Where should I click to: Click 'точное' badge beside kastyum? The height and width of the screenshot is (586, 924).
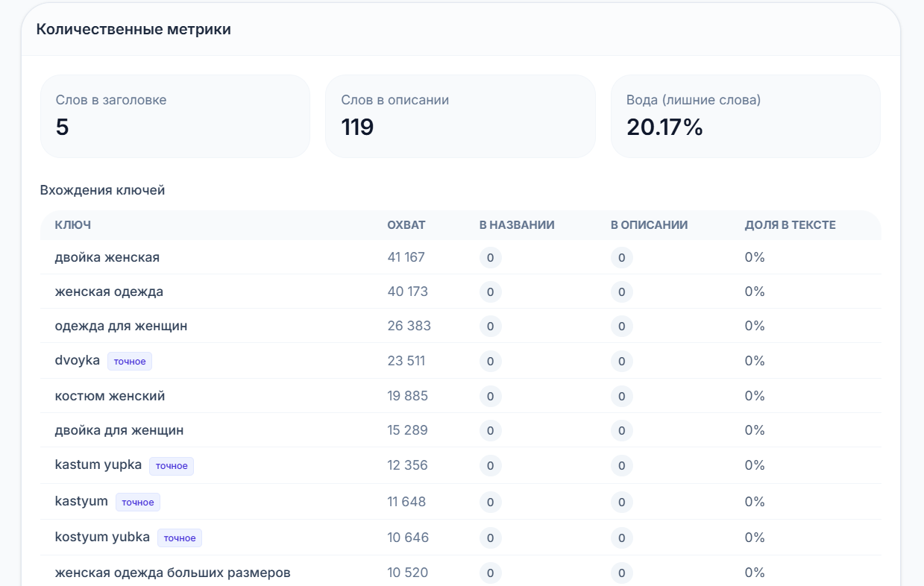pos(138,502)
